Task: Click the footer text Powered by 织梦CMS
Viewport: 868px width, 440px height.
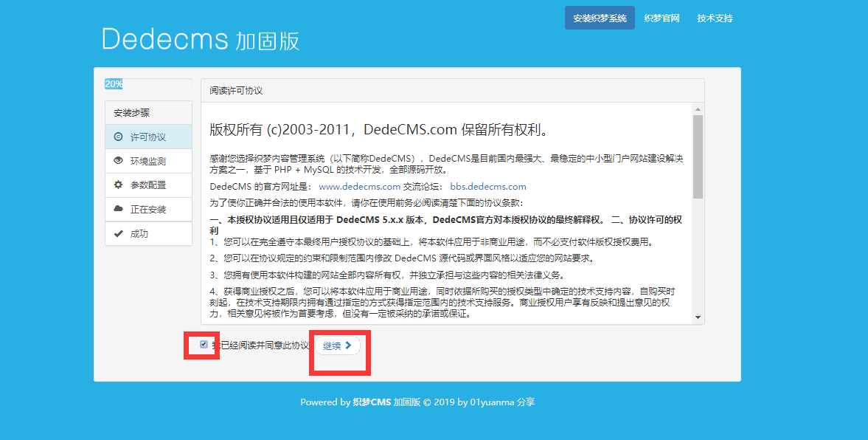Action: [x=417, y=402]
